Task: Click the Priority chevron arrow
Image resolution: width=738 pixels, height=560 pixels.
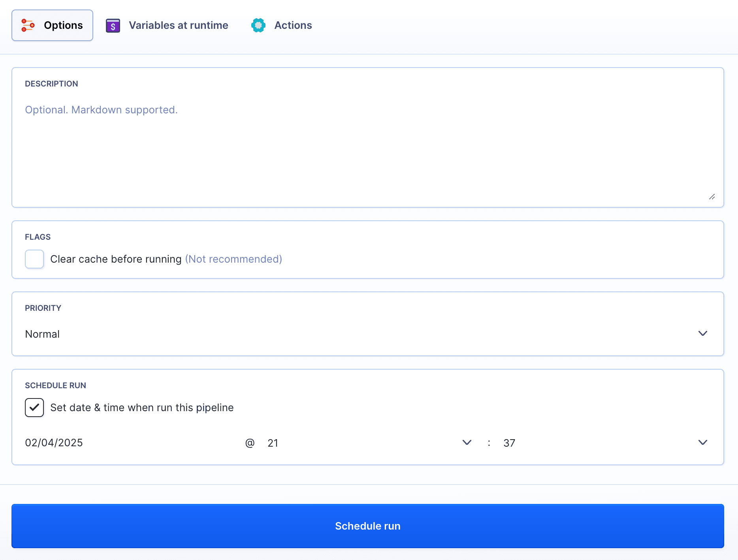Action: pos(702,334)
